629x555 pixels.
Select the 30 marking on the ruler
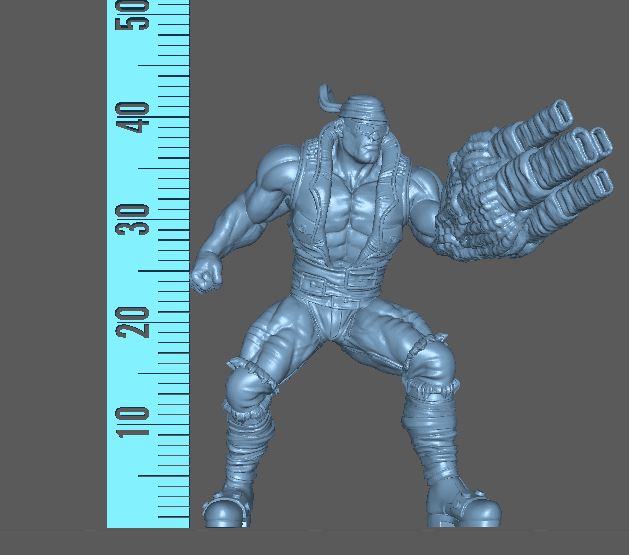point(133,218)
